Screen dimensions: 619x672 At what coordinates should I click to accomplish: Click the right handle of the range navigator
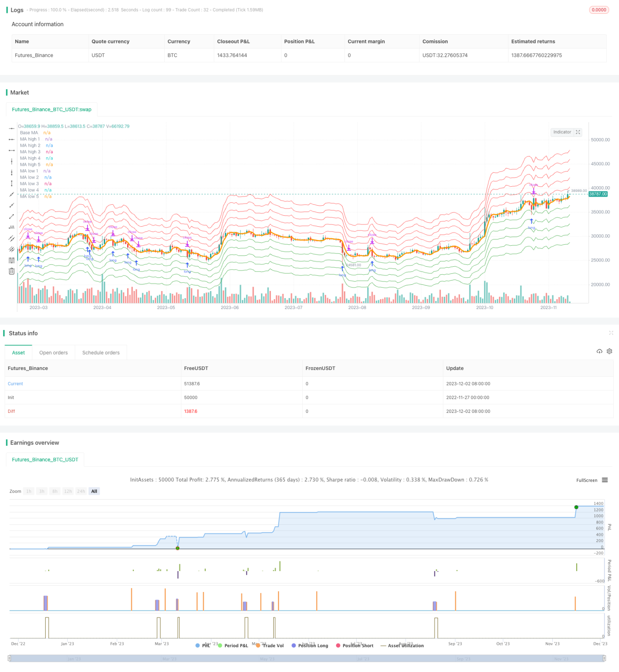click(x=604, y=658)
